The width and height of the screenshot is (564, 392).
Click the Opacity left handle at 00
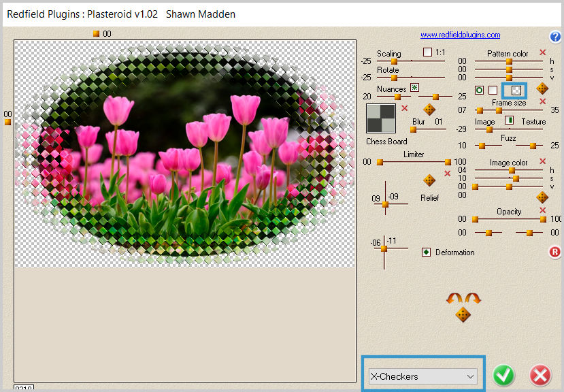475,219
